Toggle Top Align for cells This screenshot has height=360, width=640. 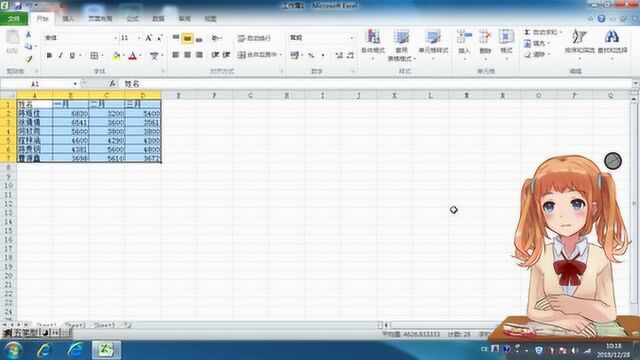coord(176,38)
